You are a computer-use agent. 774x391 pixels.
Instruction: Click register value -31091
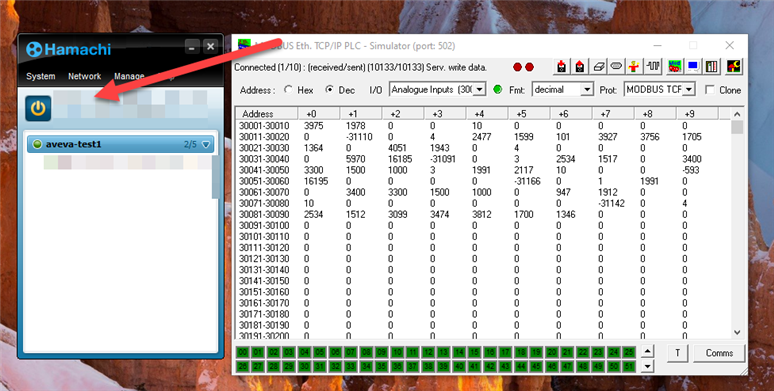[x=443, y=159]
